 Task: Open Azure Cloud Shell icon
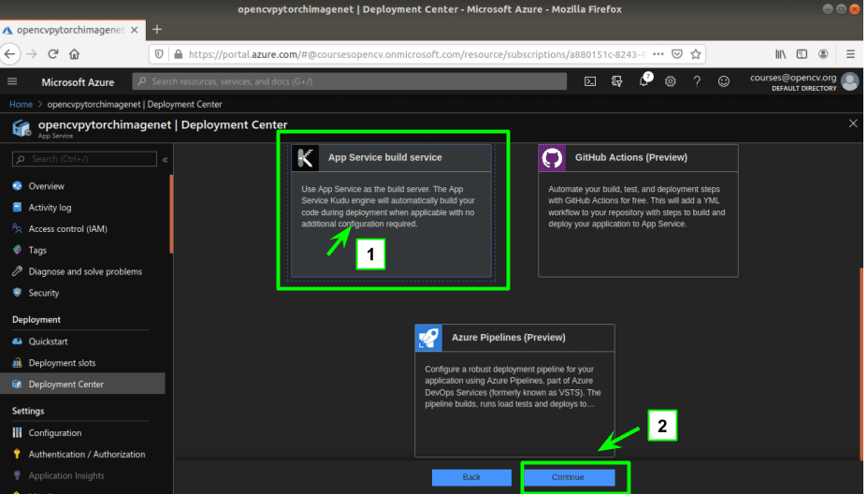point(590,81)
